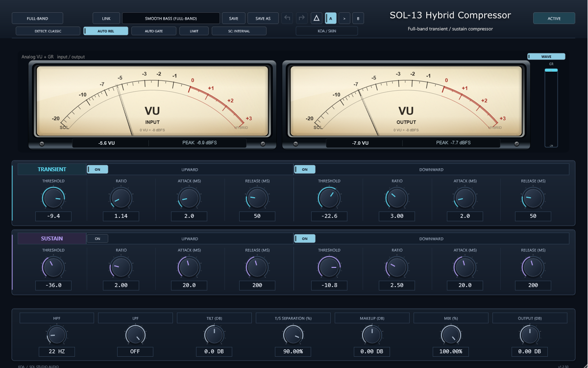Click Sustain Downward Threshold knob
This screenshot has width=588, height=368.
(329, 267)
